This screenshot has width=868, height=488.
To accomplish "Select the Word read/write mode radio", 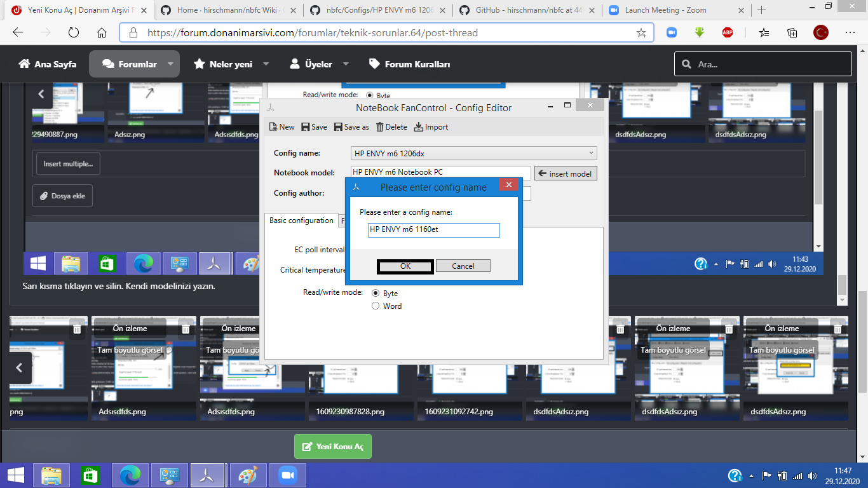I will pos(376,306).
